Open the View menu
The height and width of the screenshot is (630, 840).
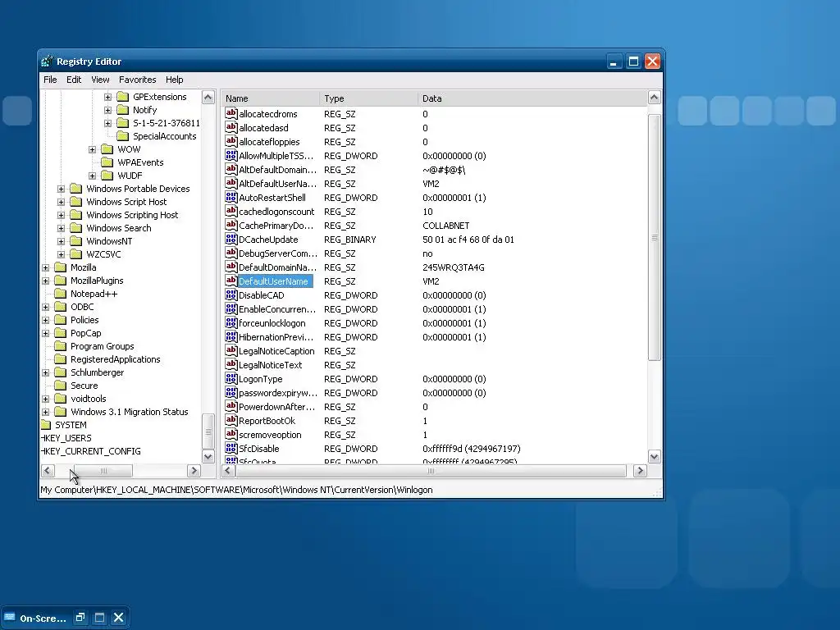[x=100, y=80]
